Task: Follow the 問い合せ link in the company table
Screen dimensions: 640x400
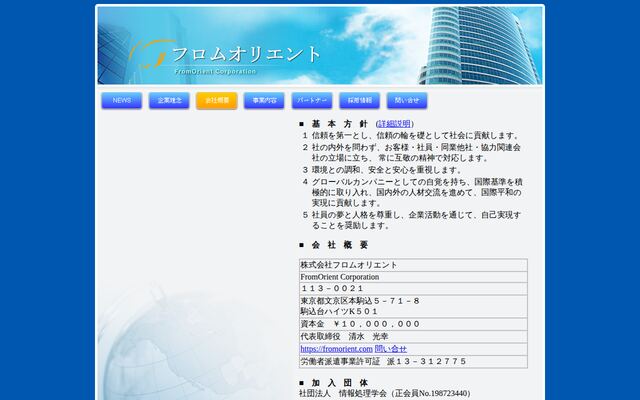Action: point(391,349)
